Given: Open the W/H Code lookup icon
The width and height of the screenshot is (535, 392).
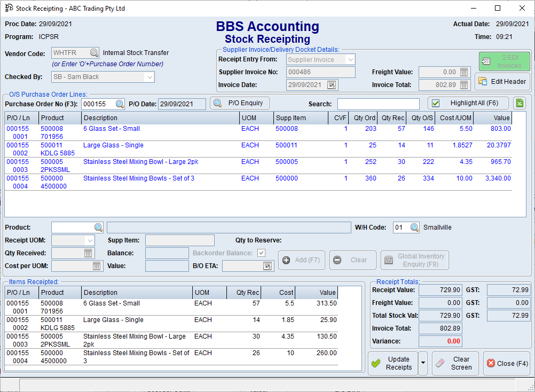Looking at the screenshot, I should 415,228.
